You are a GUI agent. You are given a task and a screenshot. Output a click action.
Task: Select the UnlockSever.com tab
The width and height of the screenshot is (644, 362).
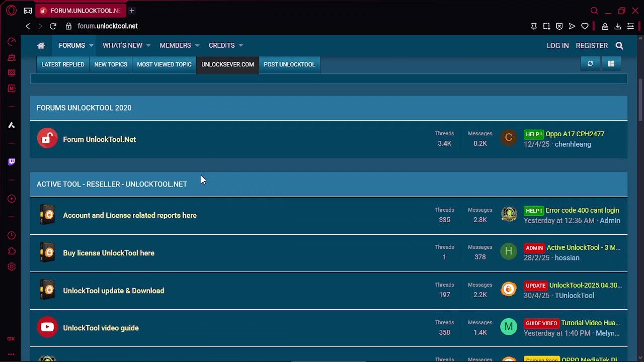(x=227, y=64)
